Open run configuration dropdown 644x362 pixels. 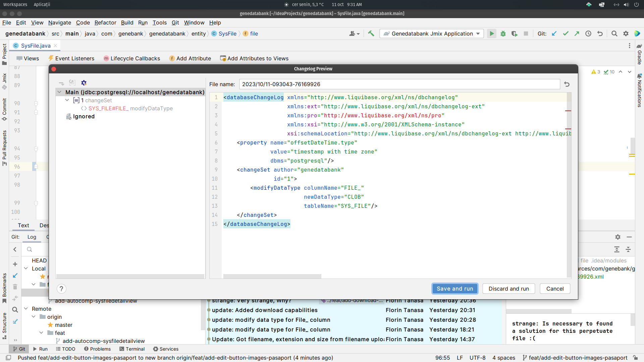pos(432,34)
